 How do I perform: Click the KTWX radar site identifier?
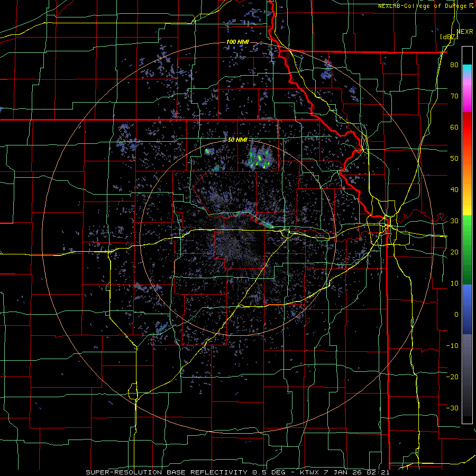(309, 472)
